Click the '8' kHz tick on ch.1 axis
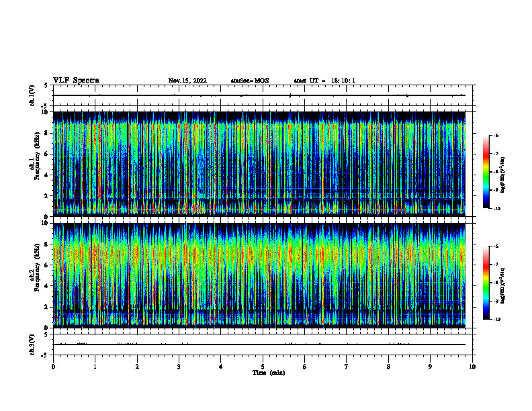The height and width of the screenshot is (411, 532). (46, 133)
